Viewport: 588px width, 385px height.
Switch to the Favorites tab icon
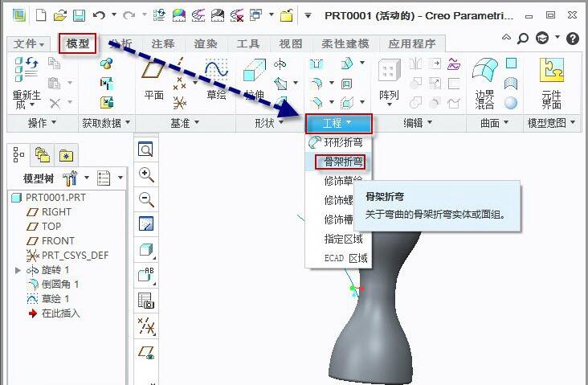point(66,155)
